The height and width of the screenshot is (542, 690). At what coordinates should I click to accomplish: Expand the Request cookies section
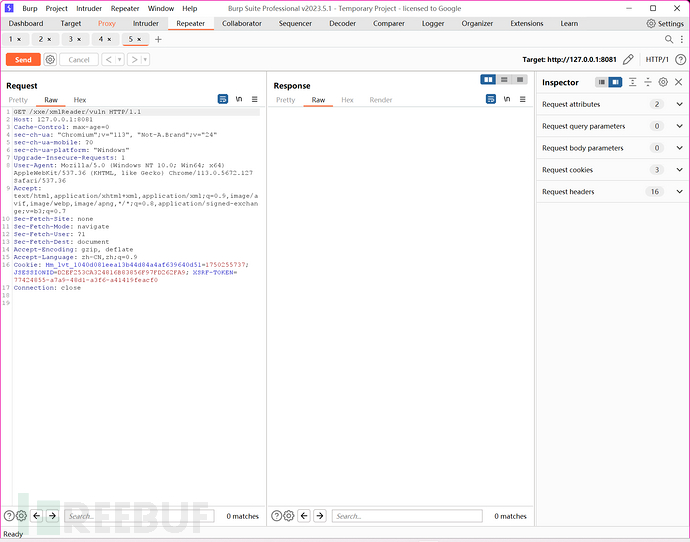click(680, 170)
